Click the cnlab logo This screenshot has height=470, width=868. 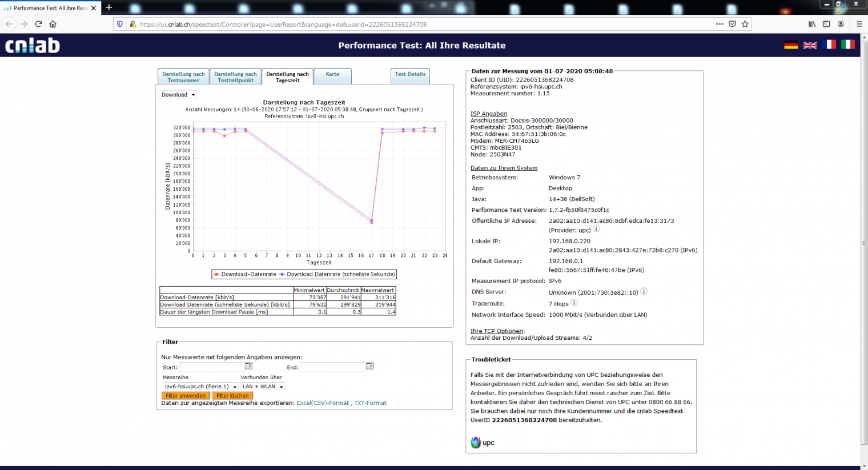33,46
